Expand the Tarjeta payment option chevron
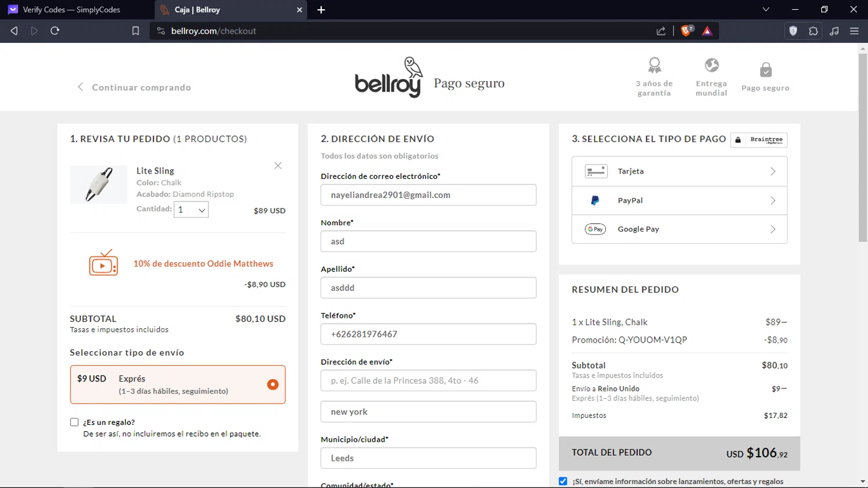 tap(773, 171)
